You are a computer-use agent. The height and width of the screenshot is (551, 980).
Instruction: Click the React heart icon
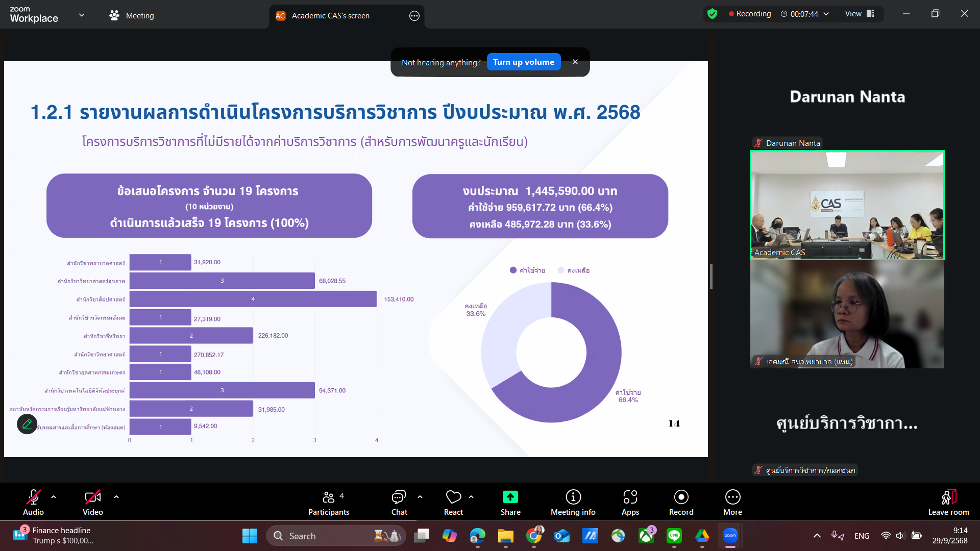(453, 497)
